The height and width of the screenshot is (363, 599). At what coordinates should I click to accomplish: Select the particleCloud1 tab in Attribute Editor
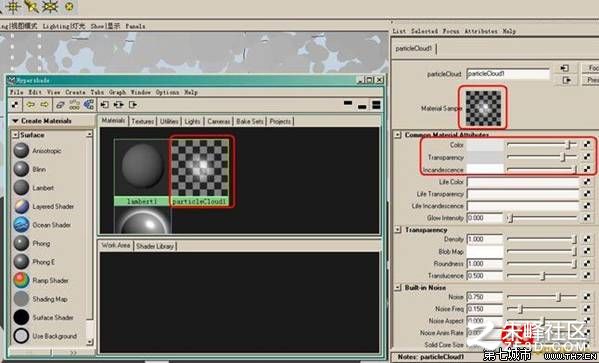(x=414, y=49)
